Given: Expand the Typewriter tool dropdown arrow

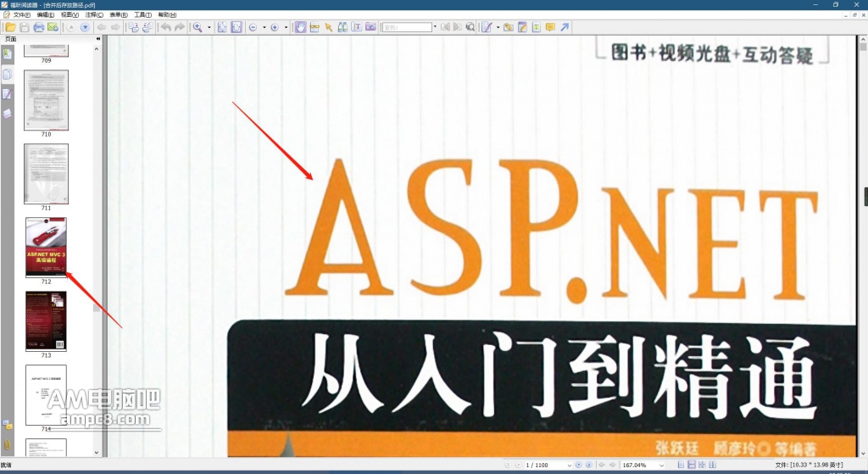Looking at the screenshot, I should click(498, 27).
